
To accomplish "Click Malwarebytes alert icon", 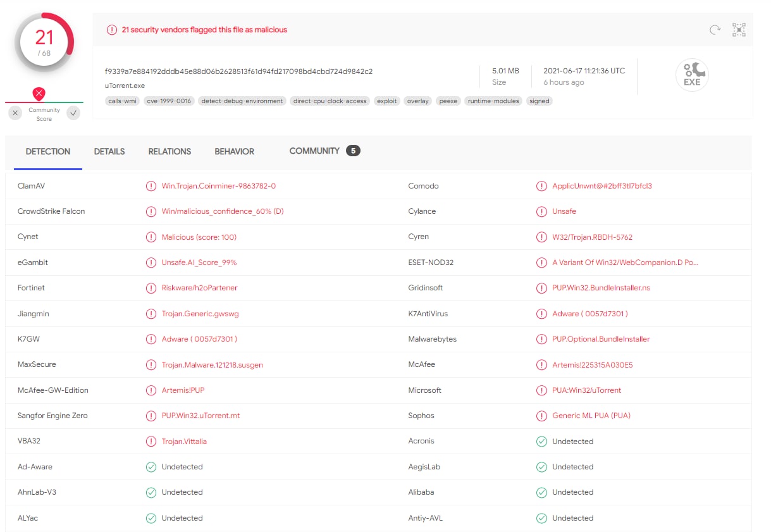I will (x=541, y=339).
